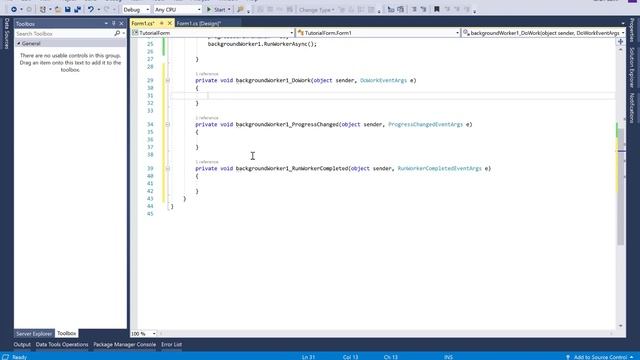Open the Toolbox window options dropdown

point(106,24)
